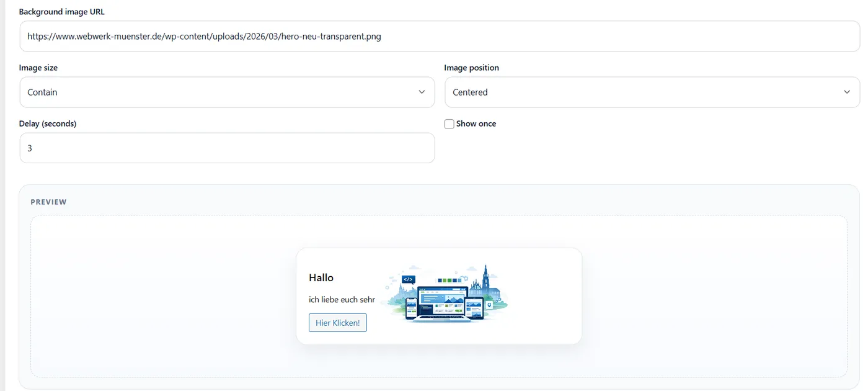Click the Delay (seconds) input field
The width and height of the screenshot is (868, 391).
pos(227,148)
